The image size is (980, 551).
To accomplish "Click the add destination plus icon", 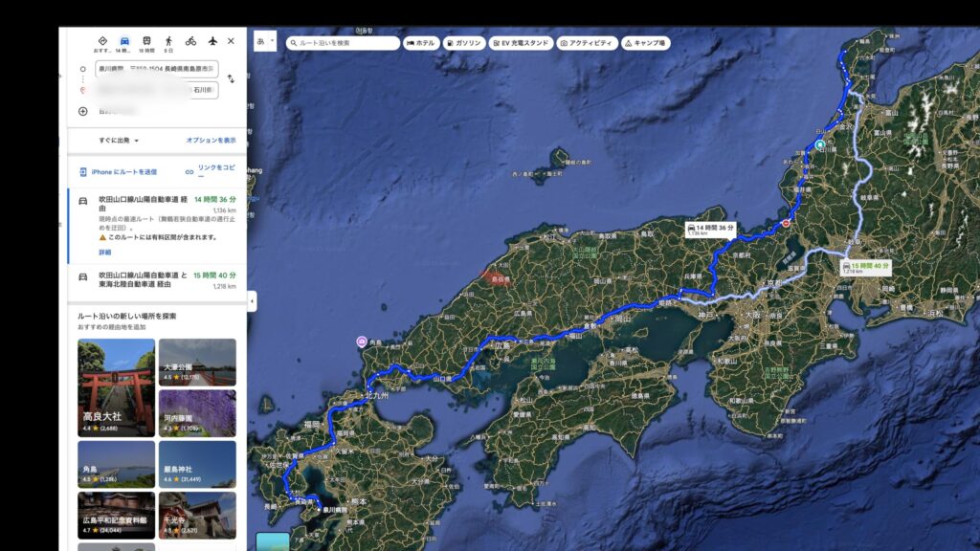I will [83, 111].
